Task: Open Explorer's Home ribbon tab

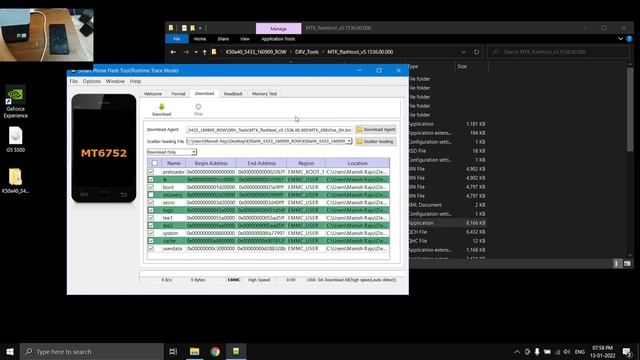Action: click(x=200, y=39)
